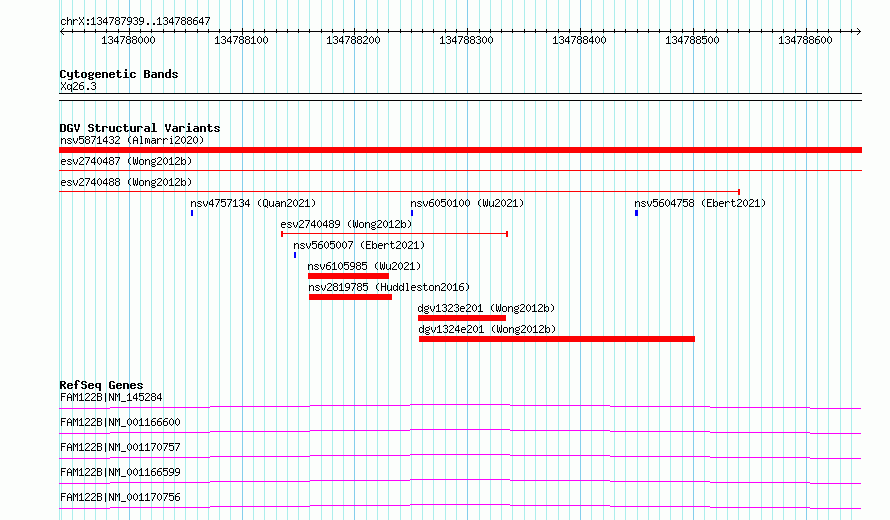
Task: Click the 134788100 ruler position
Action: (x=241, y=40)
